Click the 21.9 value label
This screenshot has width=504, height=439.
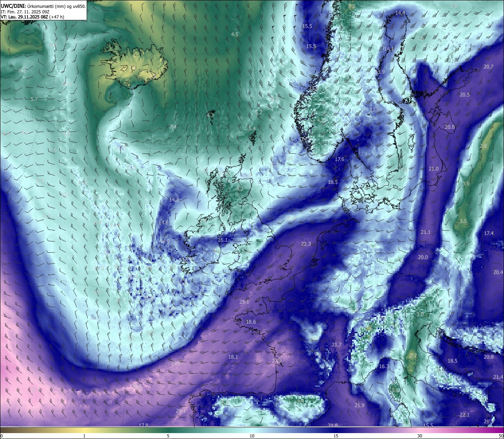pos(359,406)
